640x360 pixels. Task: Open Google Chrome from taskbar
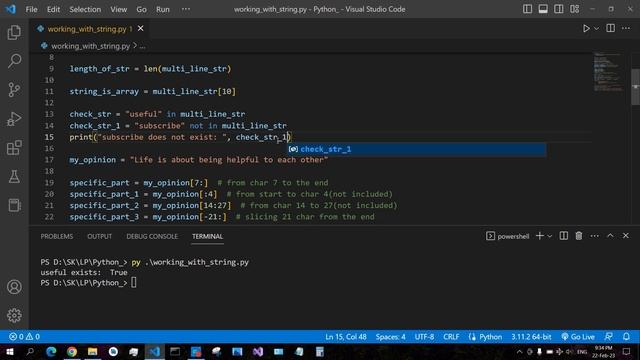[72, 351]
